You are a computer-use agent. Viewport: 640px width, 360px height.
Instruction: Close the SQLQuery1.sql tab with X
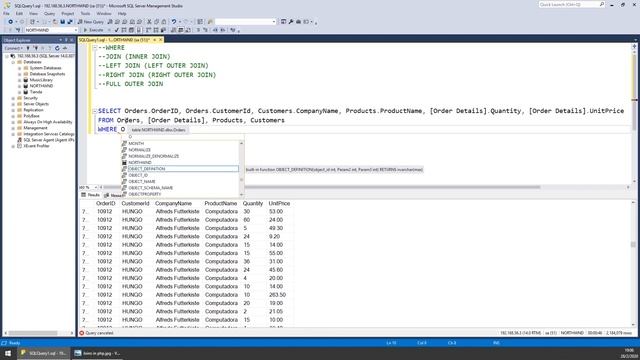pos(161,40)
